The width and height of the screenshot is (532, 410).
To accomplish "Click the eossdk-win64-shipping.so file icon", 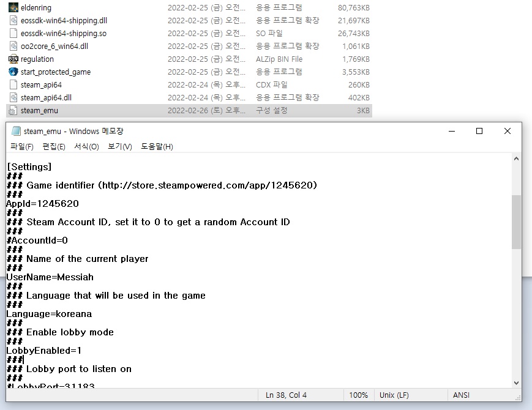I will (x=13, y=33).
